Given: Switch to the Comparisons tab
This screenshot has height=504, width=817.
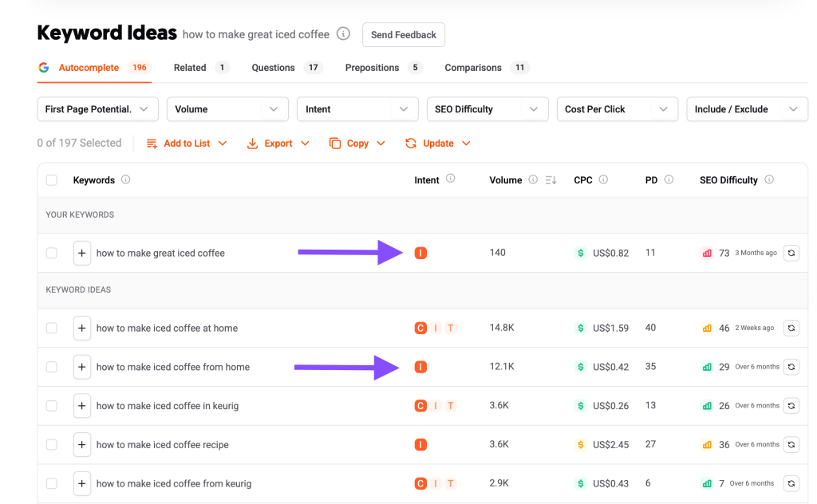Looking at the screenshot, I should tap(472, 68).
